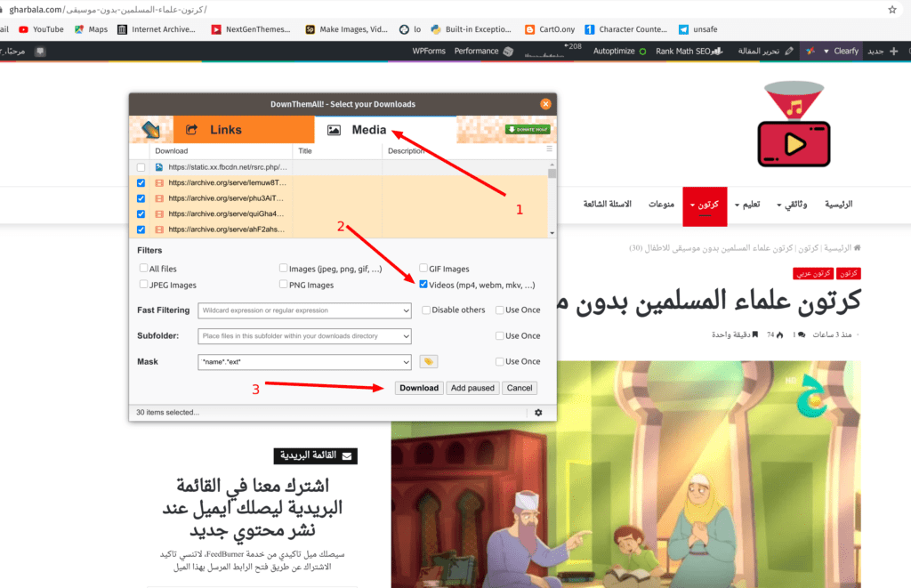Click the wooden arrow logo in DownThemAll dialog
Screen dimensions: 911x588
point(151,129)
